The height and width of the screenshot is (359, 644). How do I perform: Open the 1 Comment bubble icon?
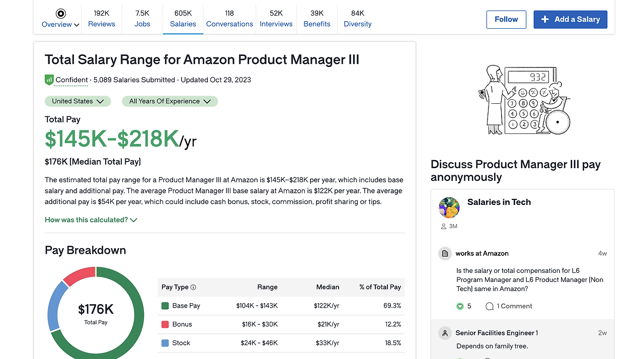coord(489,306)
